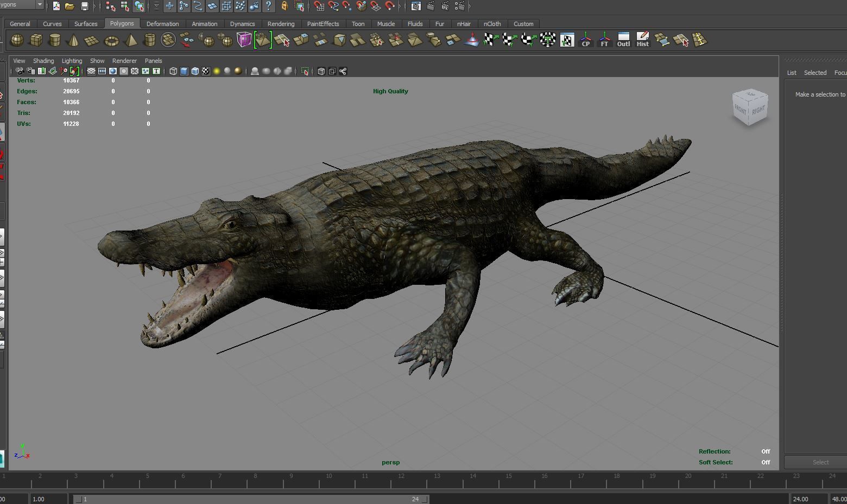847x504 pixels.
Task: Switch to the Animation shelf tab
Action: [x=205, y=24]
